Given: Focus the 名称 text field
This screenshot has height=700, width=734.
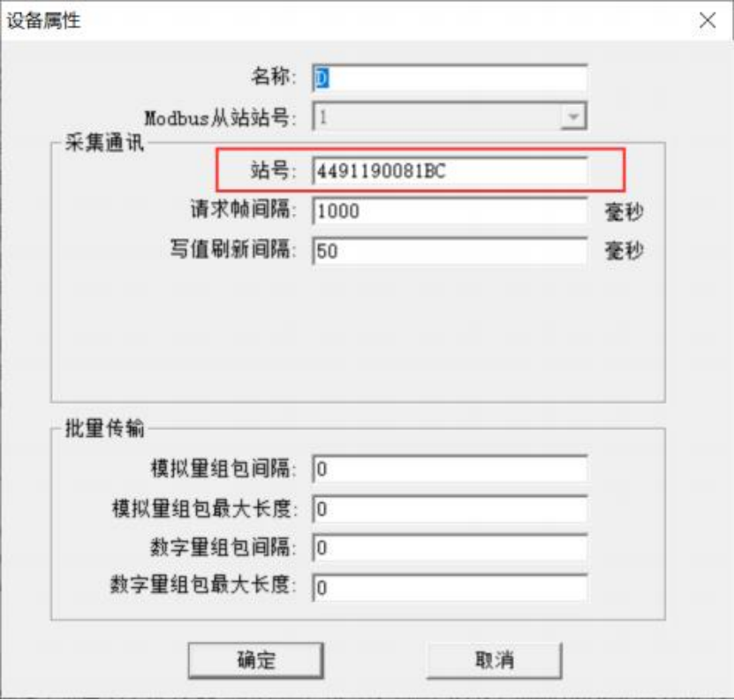Looking at the screenshot, I should pyautogui.click(x=450, y=78).
